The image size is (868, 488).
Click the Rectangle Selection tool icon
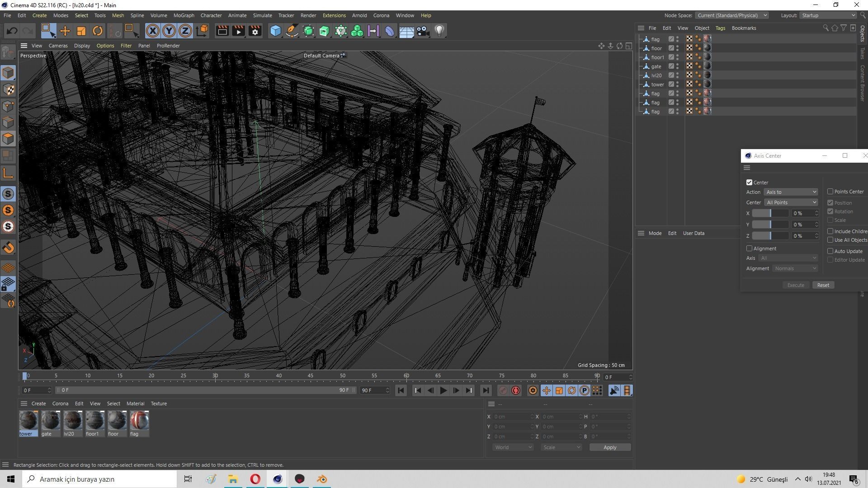tap(48, 31)
